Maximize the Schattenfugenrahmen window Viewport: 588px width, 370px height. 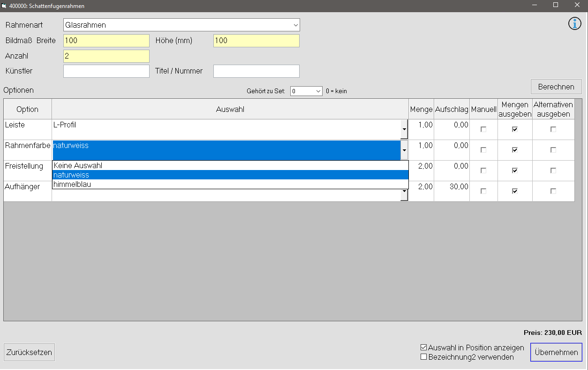pyautogui.click(x=556, y=5)
